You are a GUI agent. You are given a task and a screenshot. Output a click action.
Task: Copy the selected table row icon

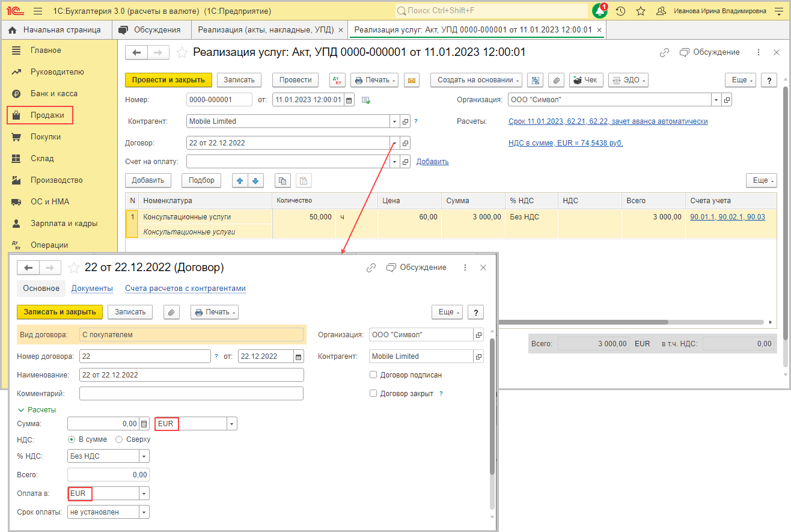282,180
